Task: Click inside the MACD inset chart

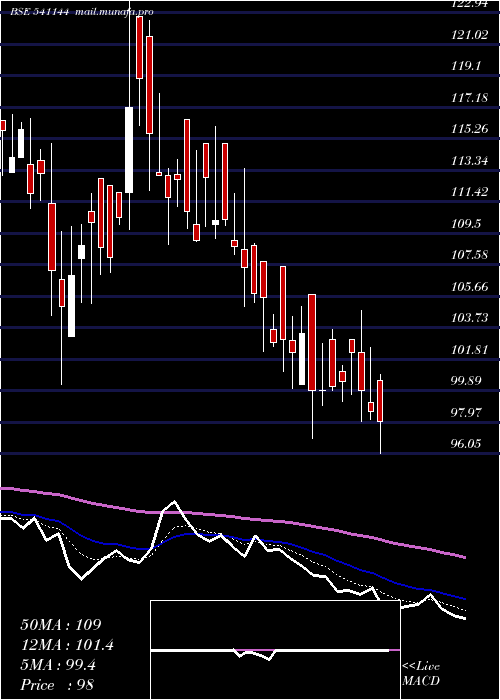Action: [275, 650]
